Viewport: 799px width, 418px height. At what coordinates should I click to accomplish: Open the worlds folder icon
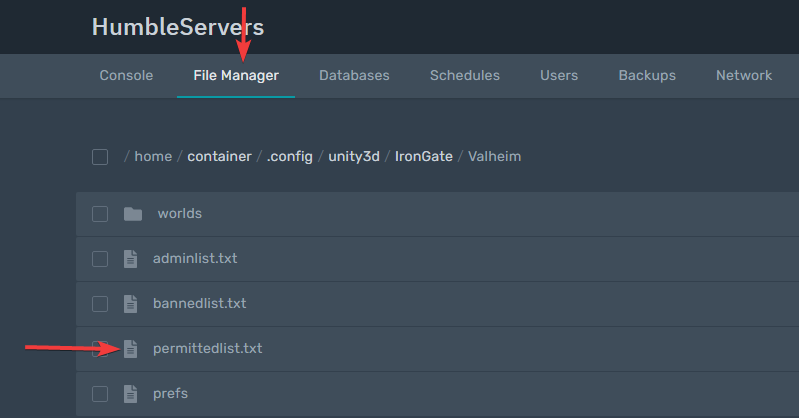coord(132,214)
